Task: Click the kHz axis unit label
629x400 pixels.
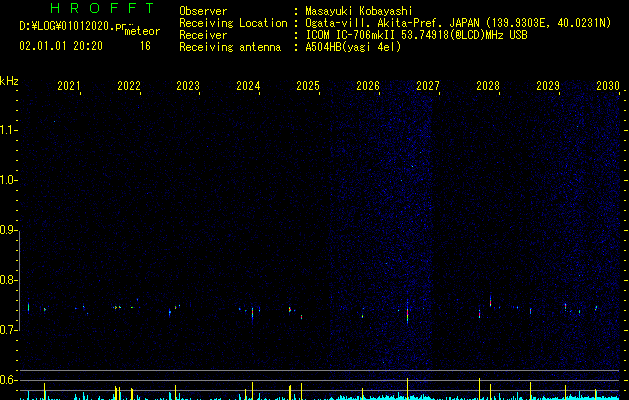Action: (x=9, y=81)
